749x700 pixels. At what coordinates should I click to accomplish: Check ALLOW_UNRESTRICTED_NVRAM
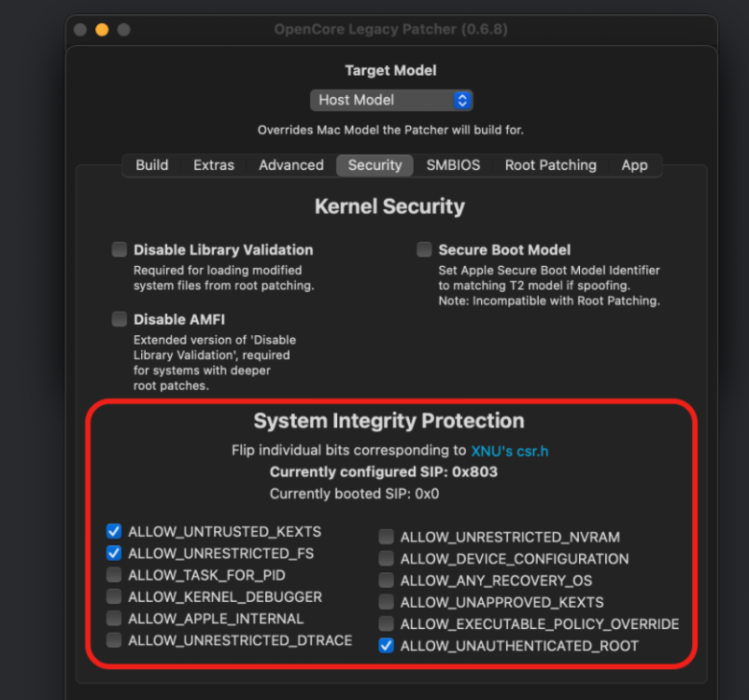386,537
